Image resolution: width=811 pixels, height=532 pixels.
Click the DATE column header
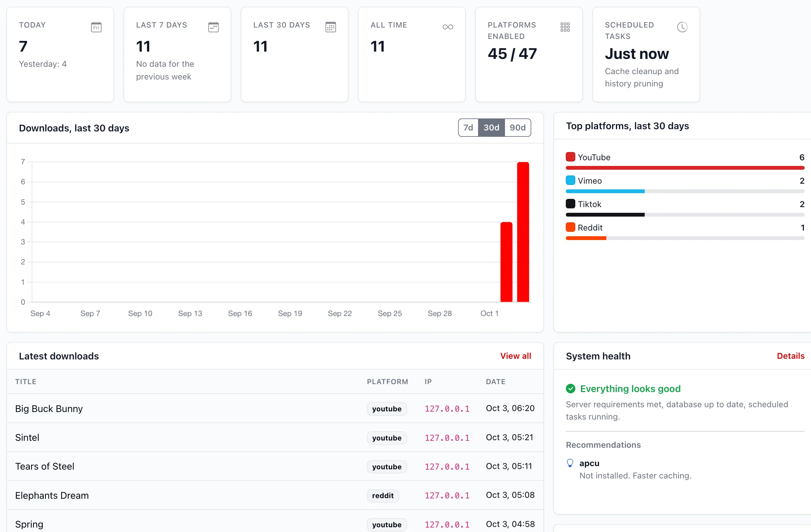click(495, 382)
